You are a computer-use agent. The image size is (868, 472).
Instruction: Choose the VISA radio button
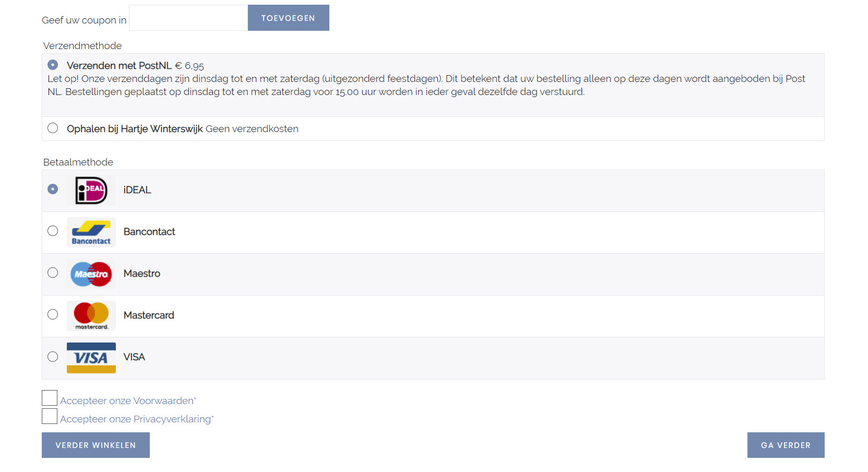coord(53,357)
